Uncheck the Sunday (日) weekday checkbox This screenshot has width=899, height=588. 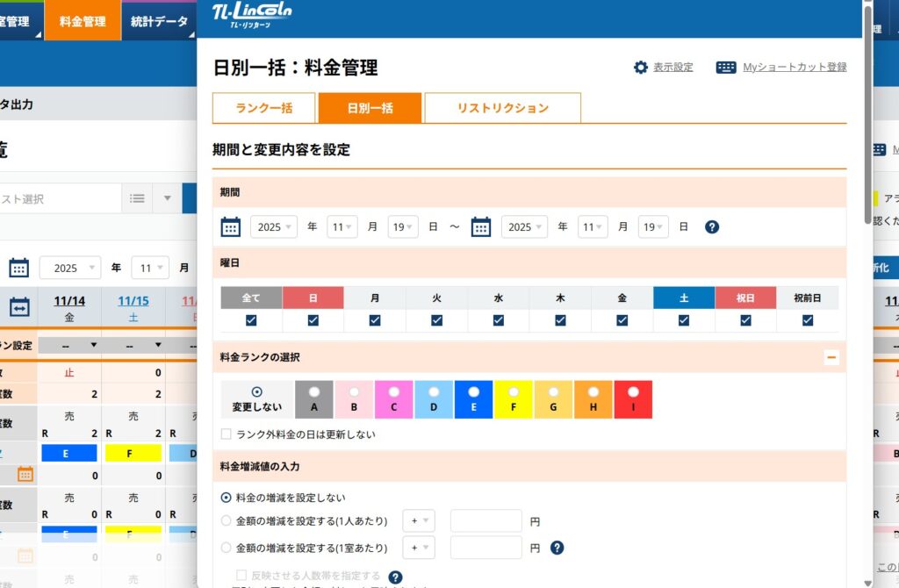pyautogui.click(x=313, y=320)
